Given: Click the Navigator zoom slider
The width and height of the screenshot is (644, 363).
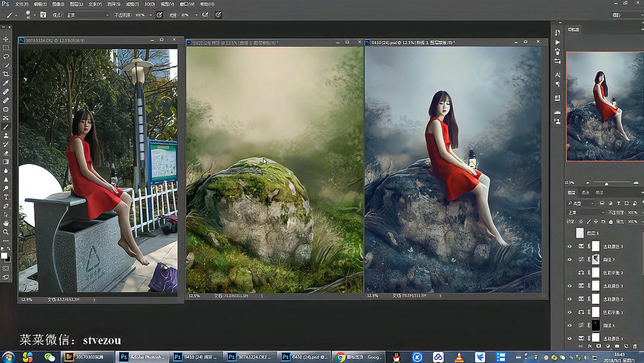Looking at the screenshot, I should click(x=606, y=183).
